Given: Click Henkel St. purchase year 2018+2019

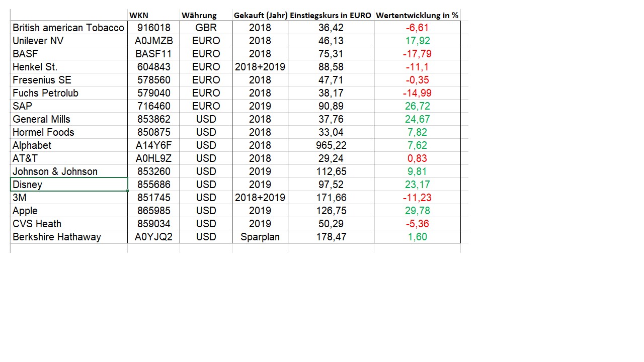Looking at the screenshot, I should [x=260, y=67].
